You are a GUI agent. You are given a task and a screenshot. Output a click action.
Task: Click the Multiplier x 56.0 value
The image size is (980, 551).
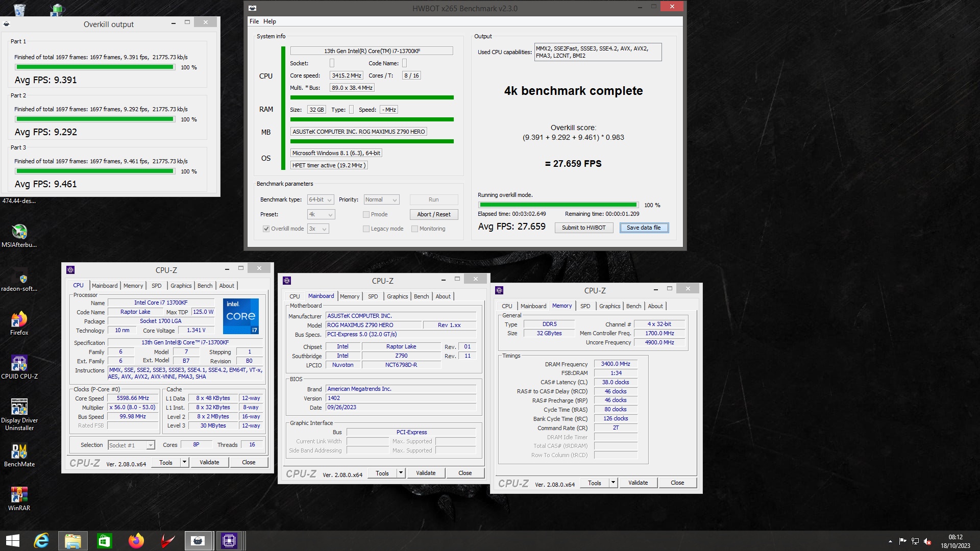[x=133, y=408]
